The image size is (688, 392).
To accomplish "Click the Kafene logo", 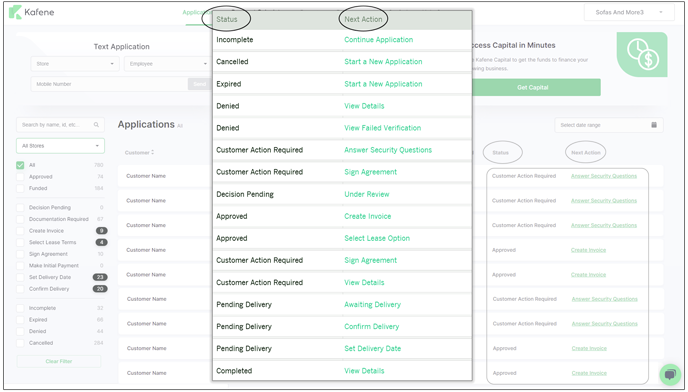I will coord(32,12).
